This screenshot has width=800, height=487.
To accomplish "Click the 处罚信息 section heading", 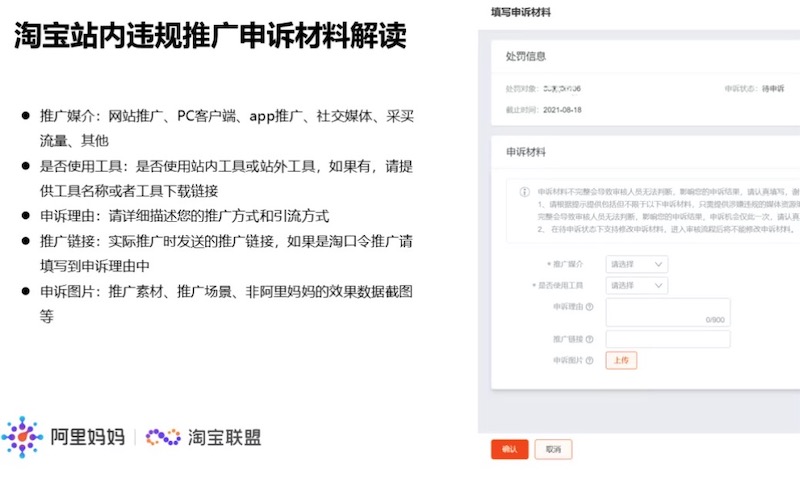I will [x=526, y=56].
